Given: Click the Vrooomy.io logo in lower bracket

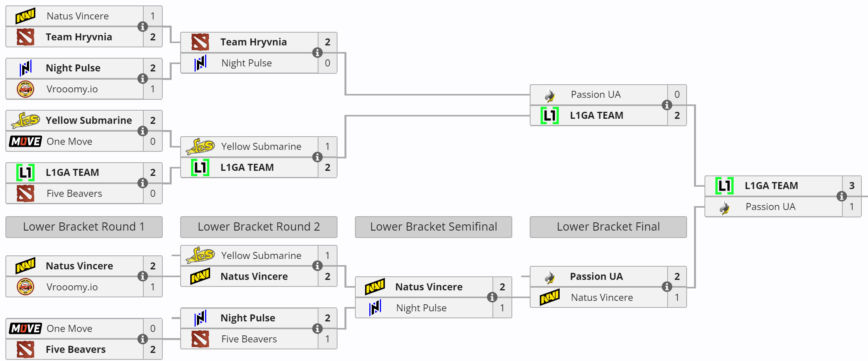Looking at the screenshot, I should (x=25, y=287).
